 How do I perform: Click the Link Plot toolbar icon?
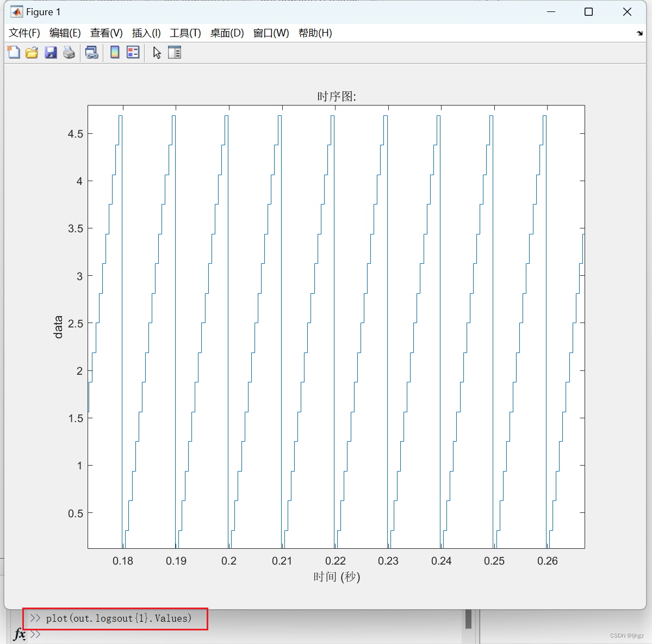coord(91,52)
